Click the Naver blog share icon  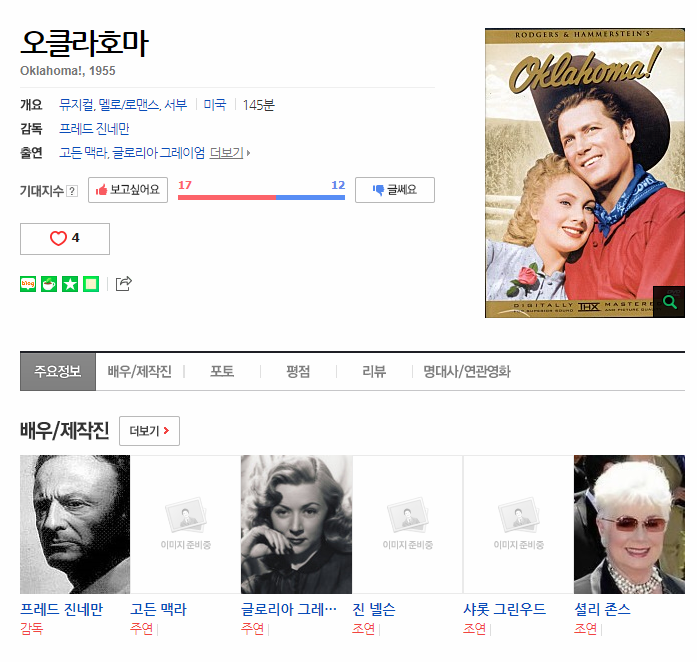pyautogui.click(x=28, y=284)
